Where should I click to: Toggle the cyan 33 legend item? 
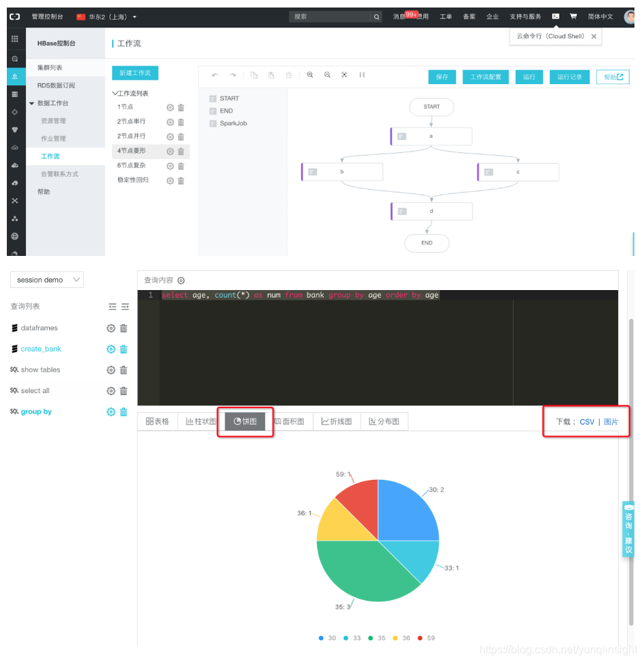352,638
